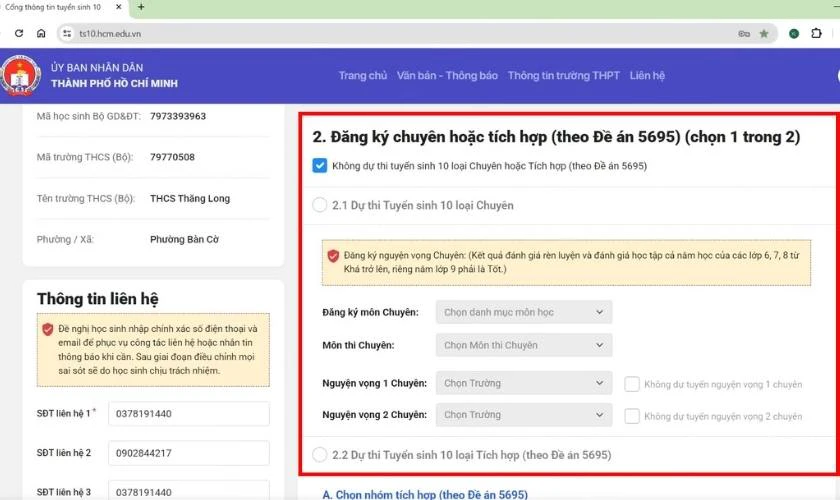The height and width of the screenshot is (500, 840).
Task: Click the SĐT liên hệ 2 input field
Action: tap(188, 453)
